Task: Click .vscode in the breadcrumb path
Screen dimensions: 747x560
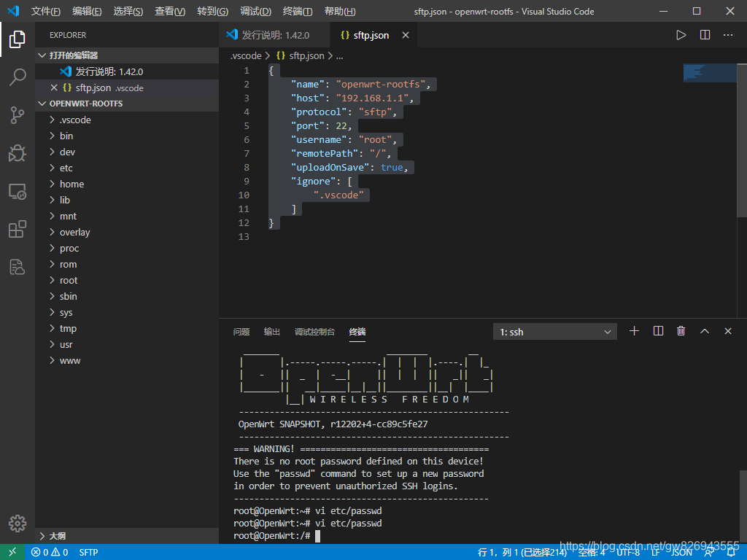Action: [x=246, y=55]
